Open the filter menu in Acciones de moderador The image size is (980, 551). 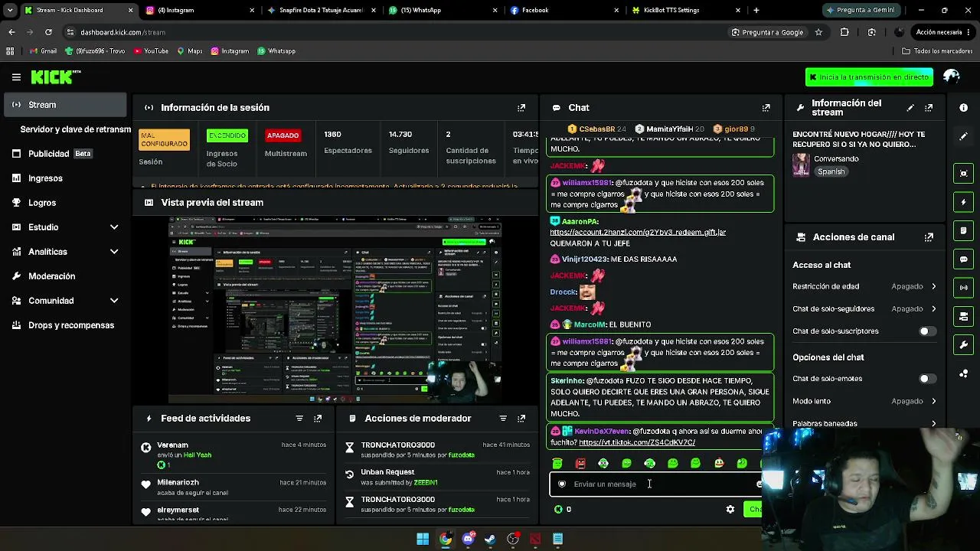[x=503, y=419]
